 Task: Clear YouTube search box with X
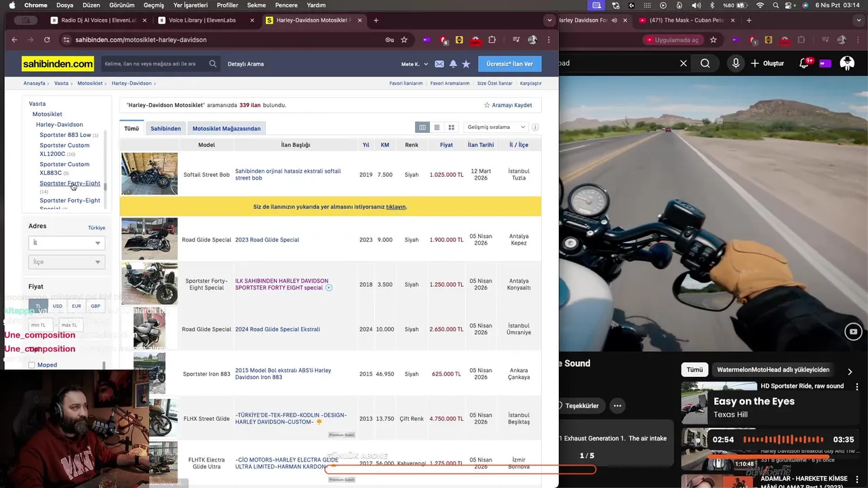[684, 63]
